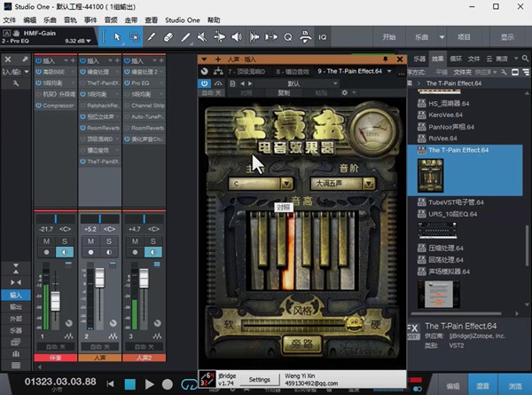Click jBridge Settings button
The image size is (532, 395).
point(260,379)
